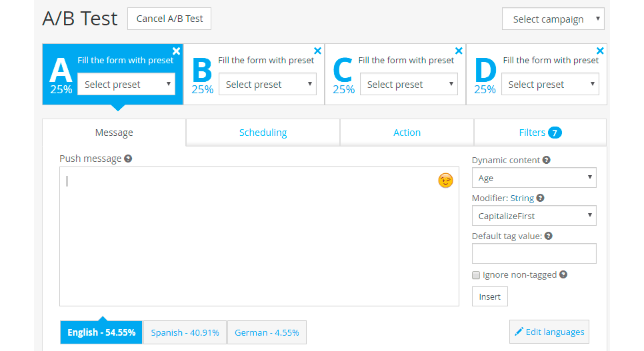Focus the Default tag value field
Screen dimensions: 644x351
pyautogui.click(x=535, y=253)
